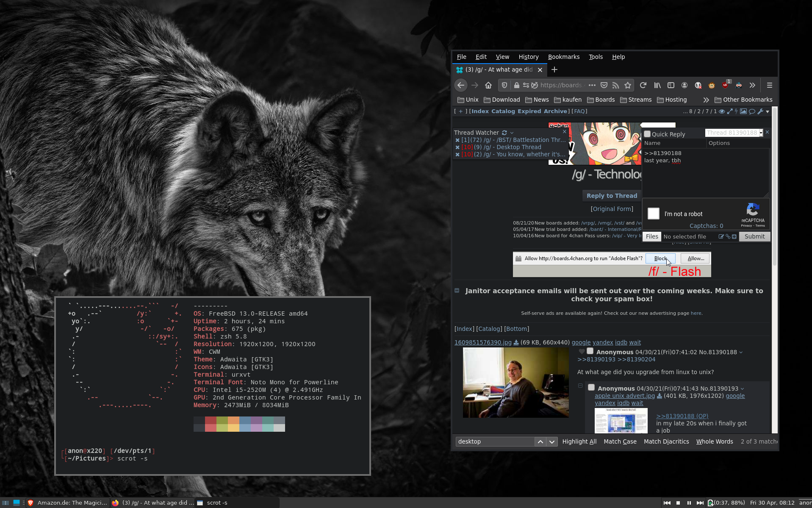Reload the current page
This screenshot has width=812, height=508.
point(643,85)
